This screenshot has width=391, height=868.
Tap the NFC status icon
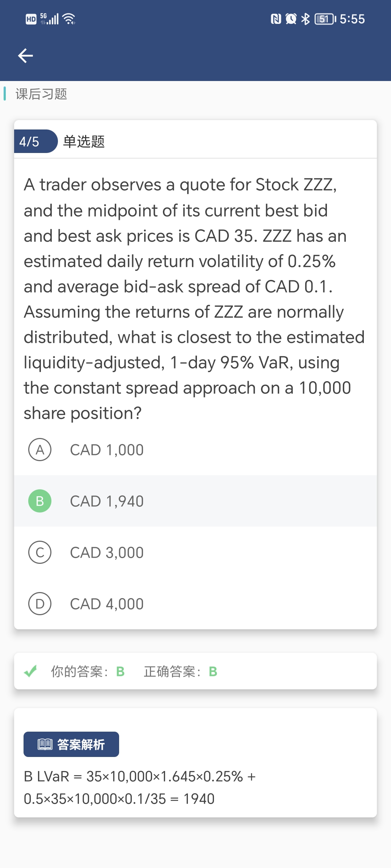click(276, 19)
